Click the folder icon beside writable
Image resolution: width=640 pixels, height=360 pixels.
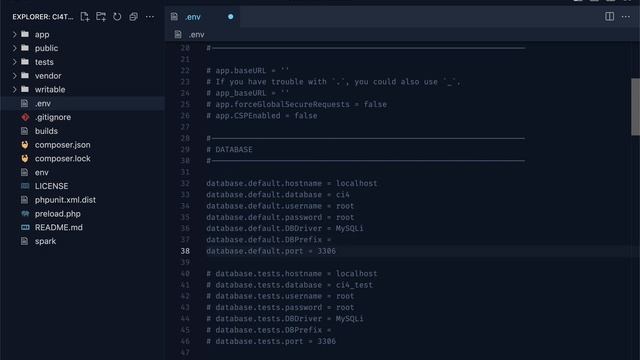[25, 89]
